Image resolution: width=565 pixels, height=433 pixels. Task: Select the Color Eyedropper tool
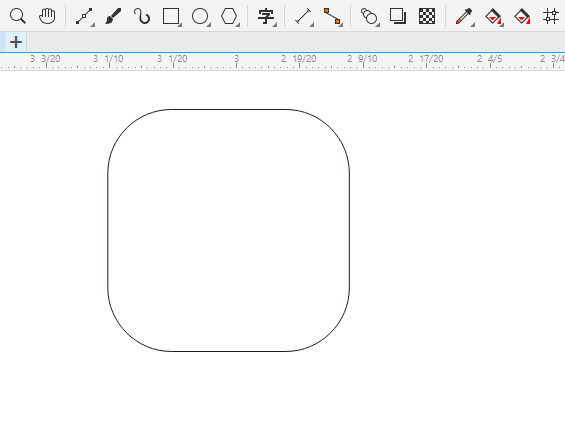[x=464, y=16]
